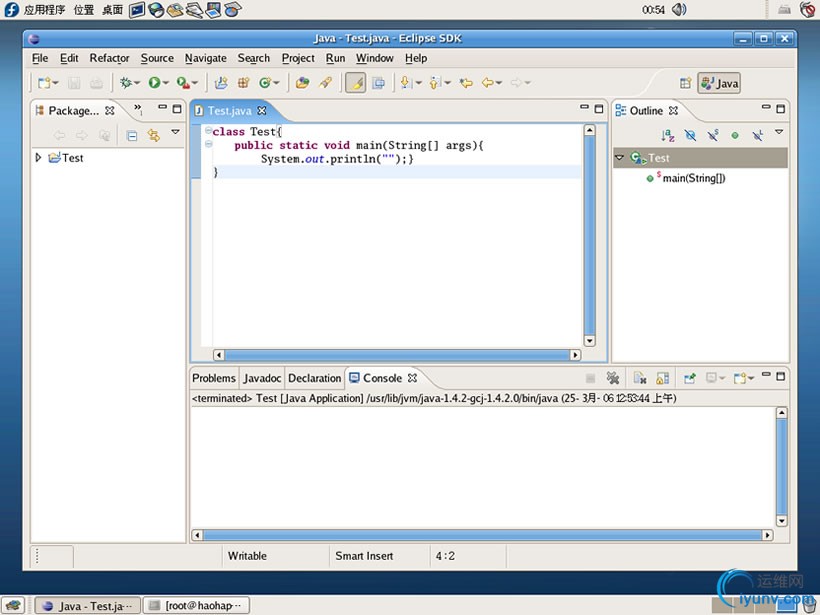Click the Open Perspective icon

pyautogui.click(x=686, y=83)
